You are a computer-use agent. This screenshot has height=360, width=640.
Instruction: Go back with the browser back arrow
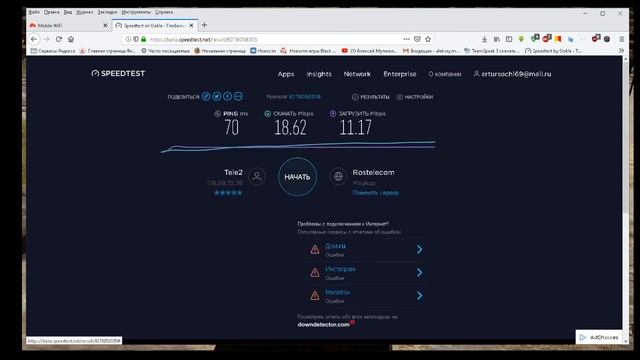(x=34, y=39)
